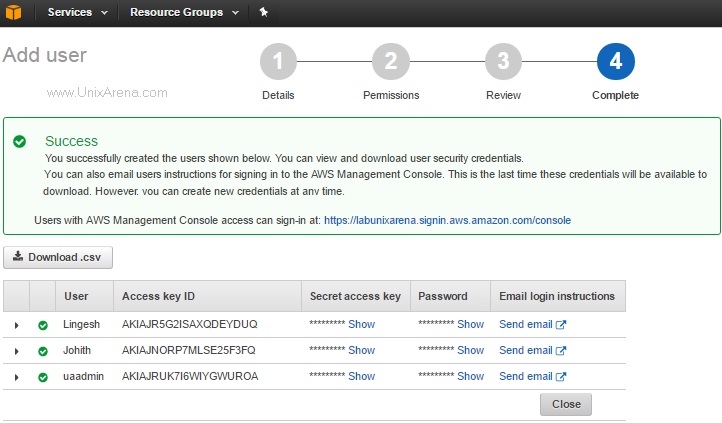Select step 4 Complete
This screenshot has width=722, height=423.
(x=616, y=61)
